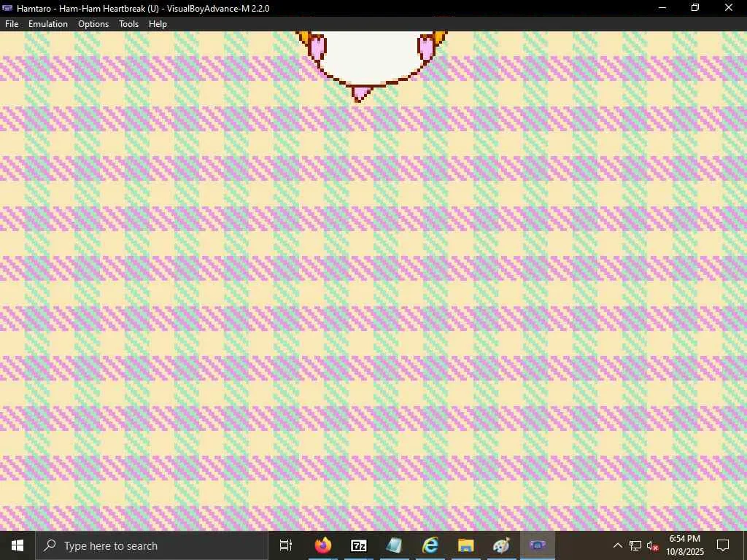
Task: Open the notepad-style app on taskbar
Action: [x=395, y=545]
